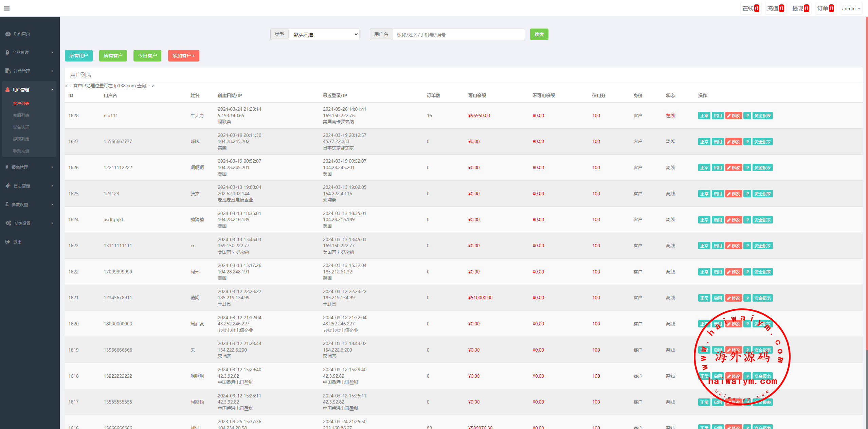This screenshot has height=429, width=868.
Task: Click the 退出 logout icon
Action: click(8, 242)
